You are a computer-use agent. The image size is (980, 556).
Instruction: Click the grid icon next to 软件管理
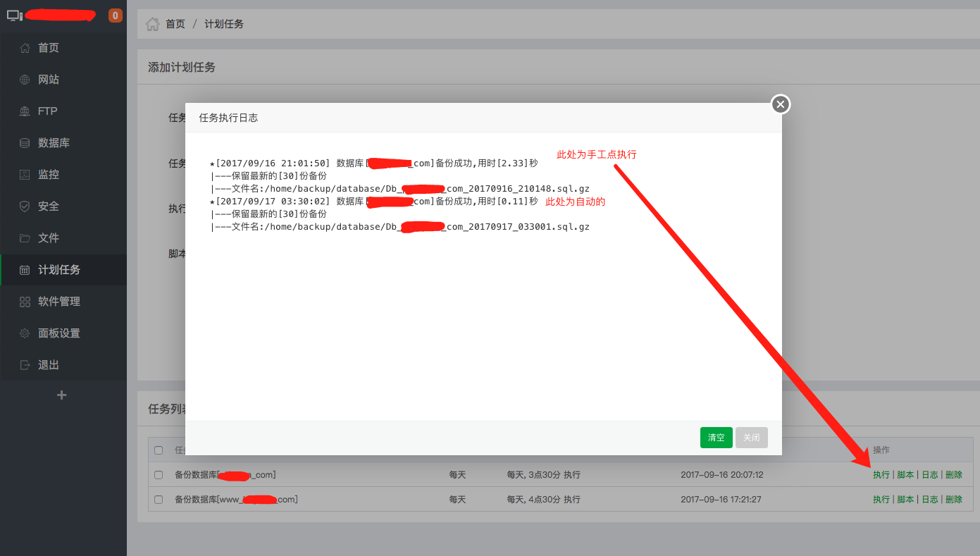pyautogui.click(x=25, y=302)
